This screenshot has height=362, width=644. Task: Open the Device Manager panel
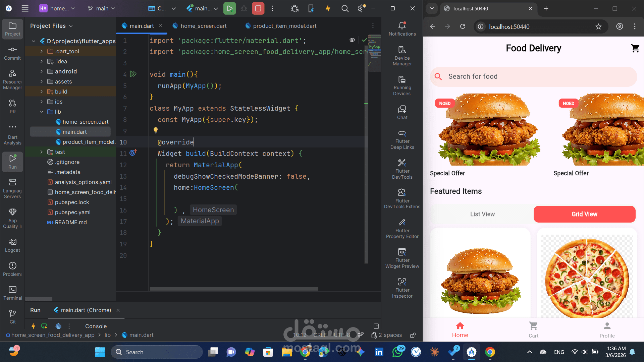pos(402,56)
